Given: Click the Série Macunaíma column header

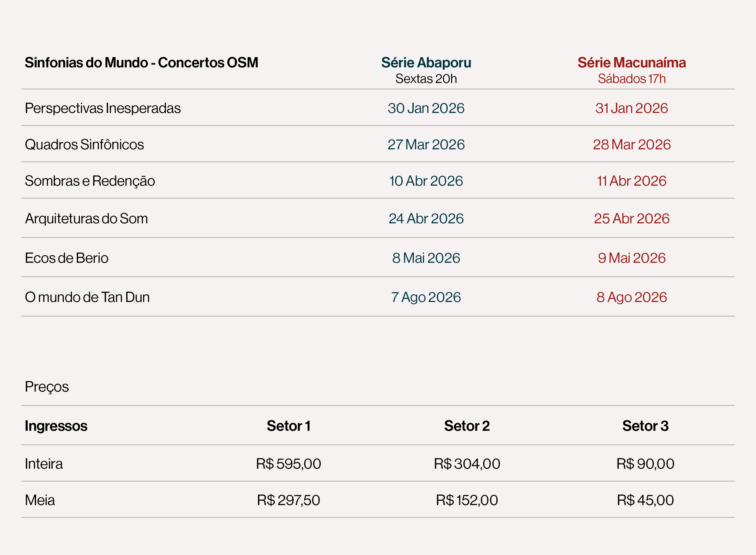Looking at the screenshot, I should coord(631,63).
